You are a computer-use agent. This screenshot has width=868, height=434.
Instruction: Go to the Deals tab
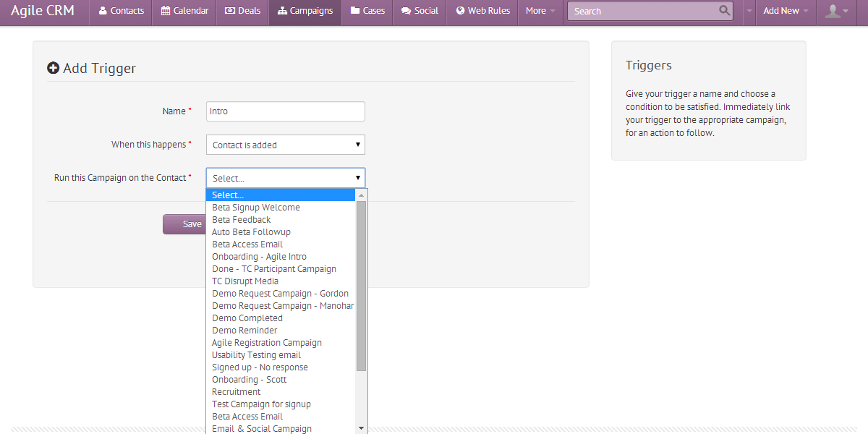click(242, 11)
